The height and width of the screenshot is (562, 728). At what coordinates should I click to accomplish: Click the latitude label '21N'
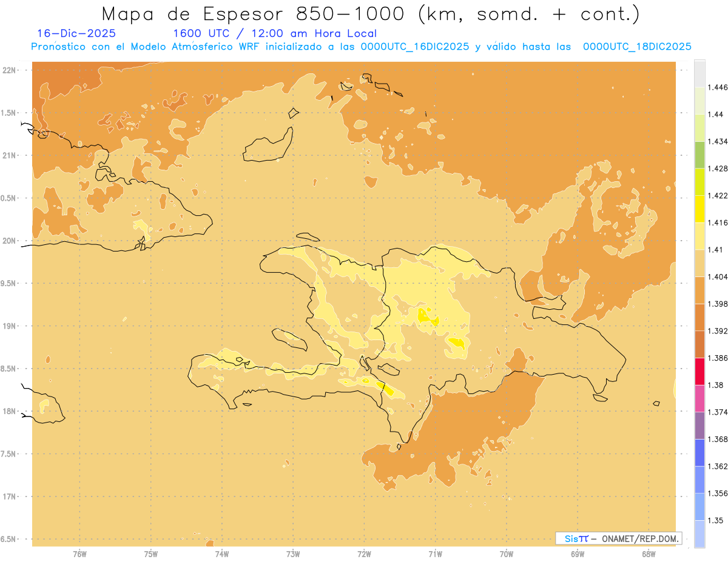click(x=9, y=155)
